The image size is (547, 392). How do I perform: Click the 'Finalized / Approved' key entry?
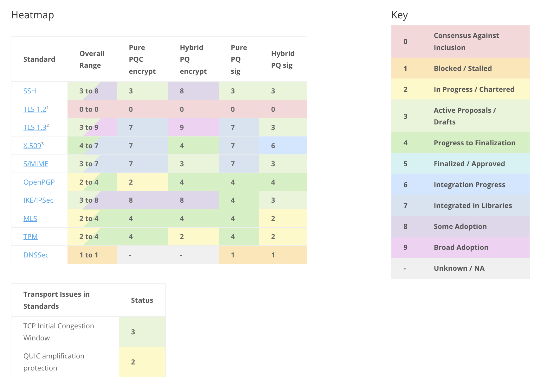coord(460,164)
